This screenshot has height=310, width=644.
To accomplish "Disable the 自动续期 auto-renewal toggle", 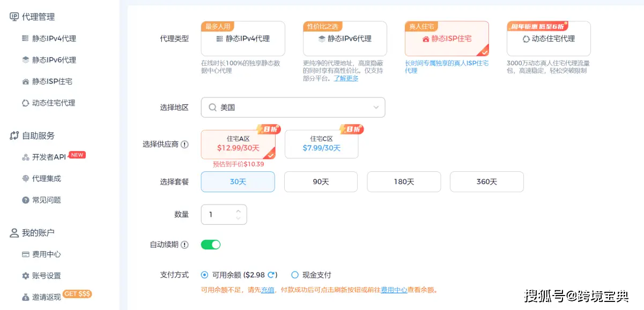I will click(x=211, y=244).
